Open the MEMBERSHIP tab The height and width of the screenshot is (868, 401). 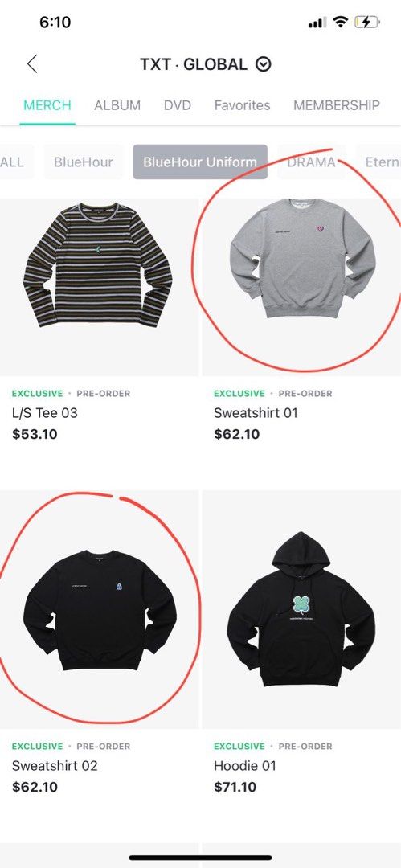coord(337,105)
